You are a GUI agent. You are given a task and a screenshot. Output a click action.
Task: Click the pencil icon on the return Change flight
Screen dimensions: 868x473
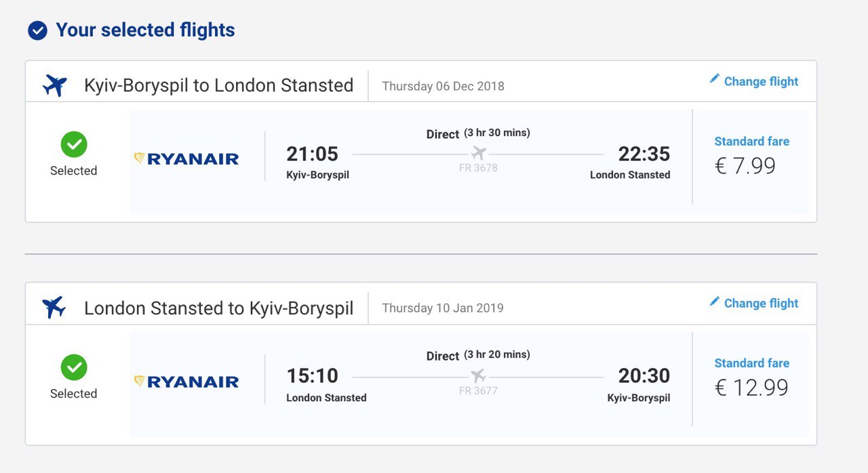714,301
